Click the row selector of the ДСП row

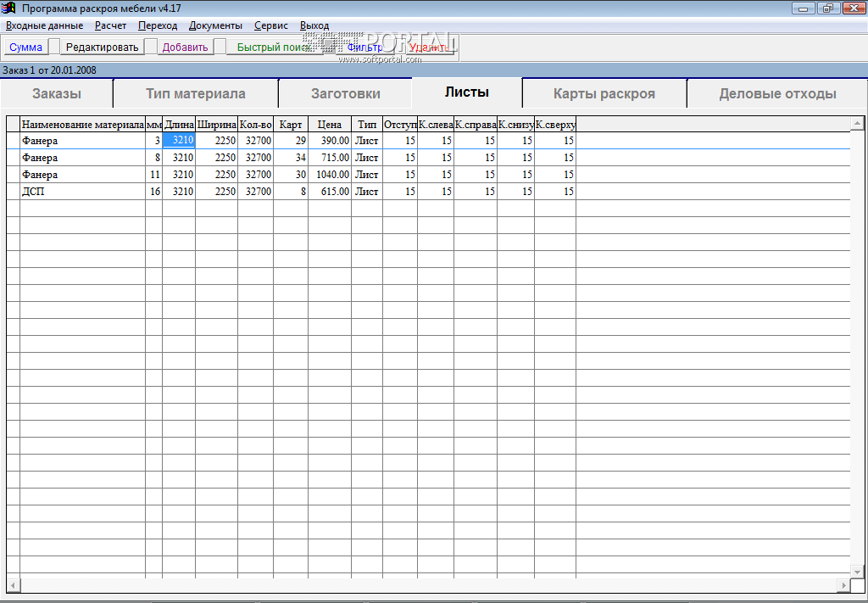tap(14, 192)
